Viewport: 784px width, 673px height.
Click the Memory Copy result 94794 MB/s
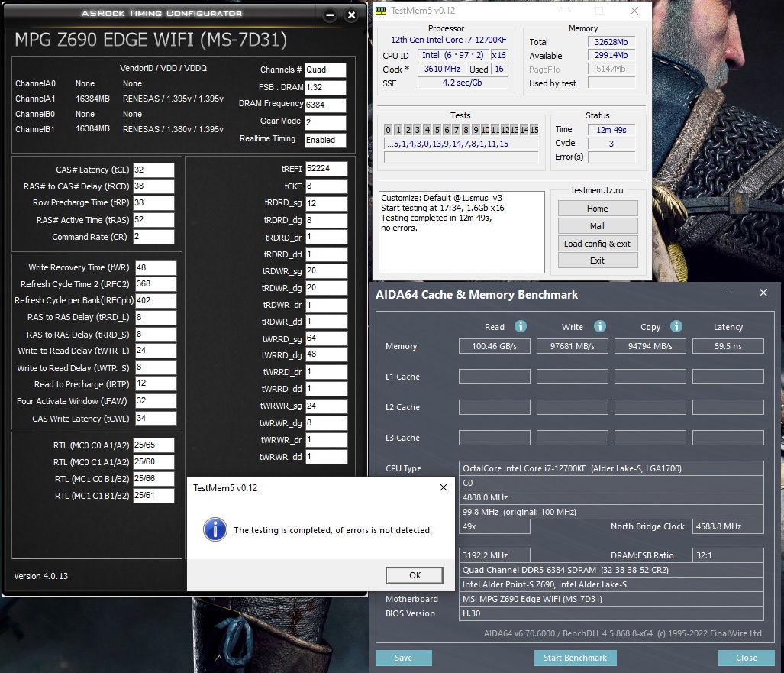click(650, 346)
